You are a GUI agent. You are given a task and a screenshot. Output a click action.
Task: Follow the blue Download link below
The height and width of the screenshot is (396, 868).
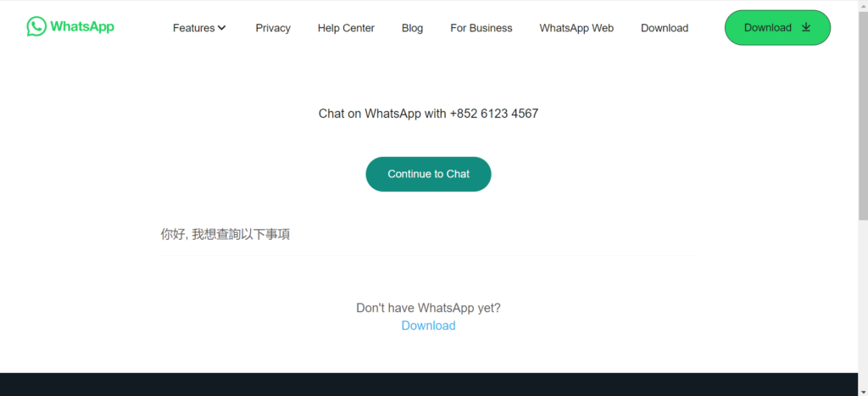(428, 326)
